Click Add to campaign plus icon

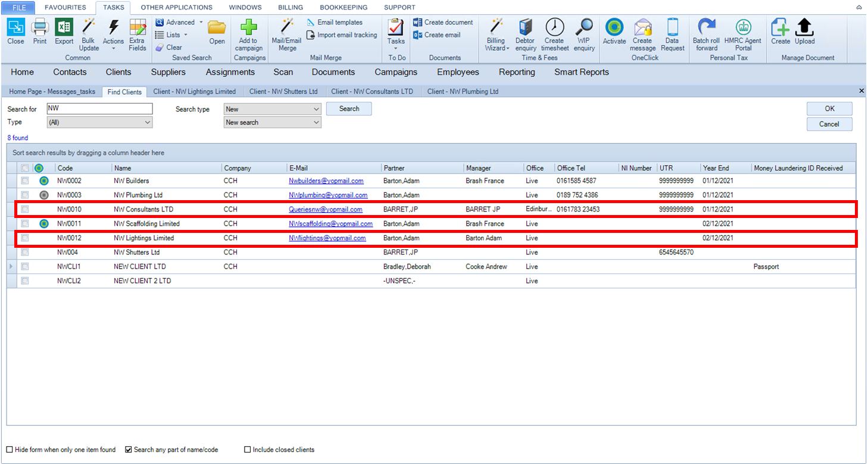pos(248,27)
